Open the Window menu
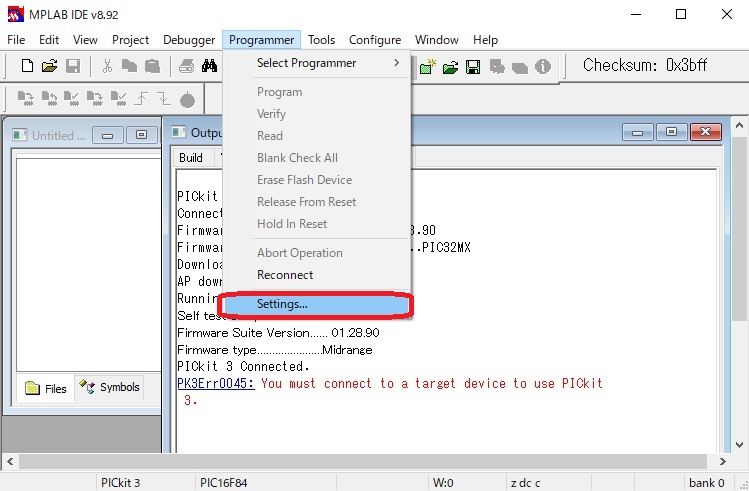Viewport: 749px width, 491px height. (x=437, y=40)
